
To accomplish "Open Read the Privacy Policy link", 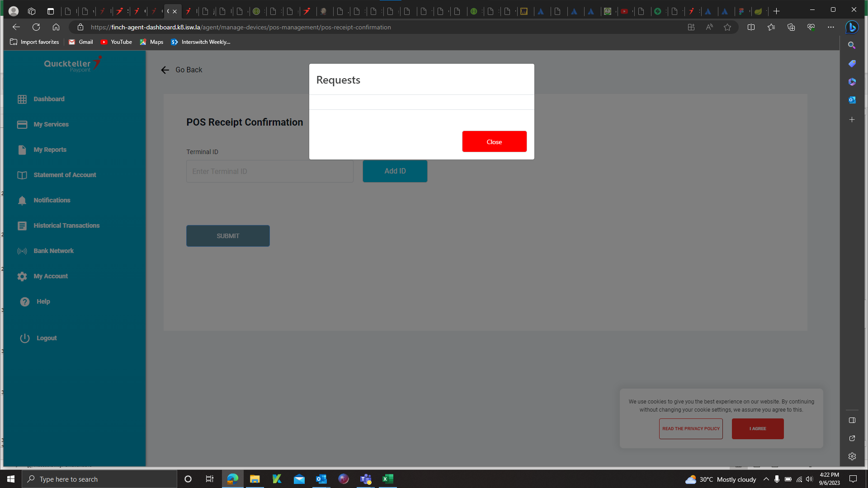I will pos(691,429).
